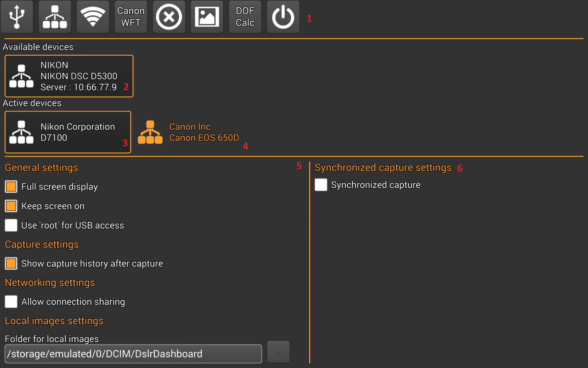Click the Local images settings heading

click(54, 321)
